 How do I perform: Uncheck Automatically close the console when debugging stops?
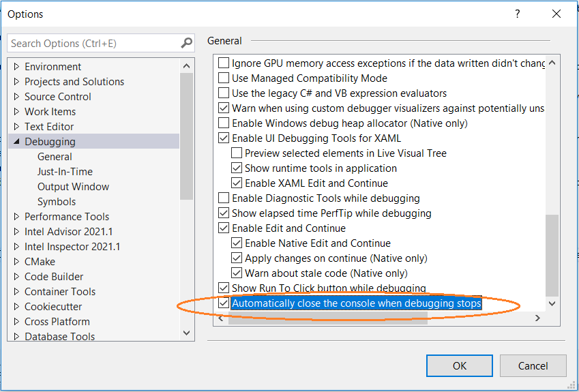[224, 303]
